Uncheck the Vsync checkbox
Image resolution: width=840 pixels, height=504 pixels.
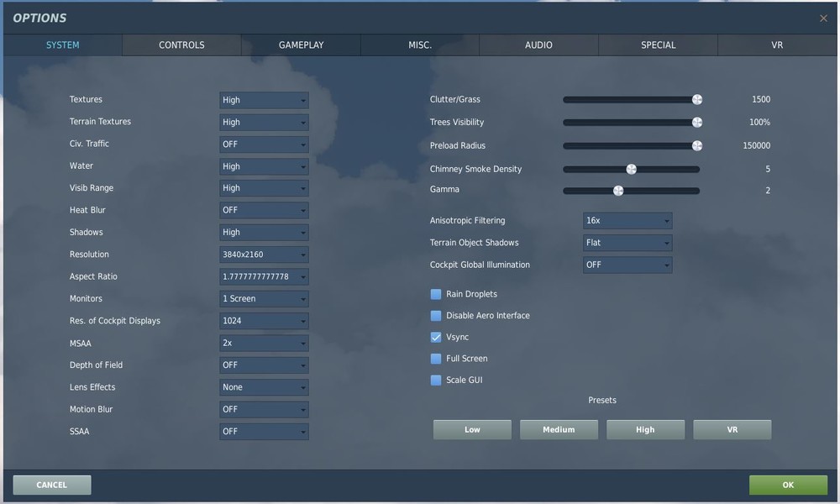(x=435, y=337)
